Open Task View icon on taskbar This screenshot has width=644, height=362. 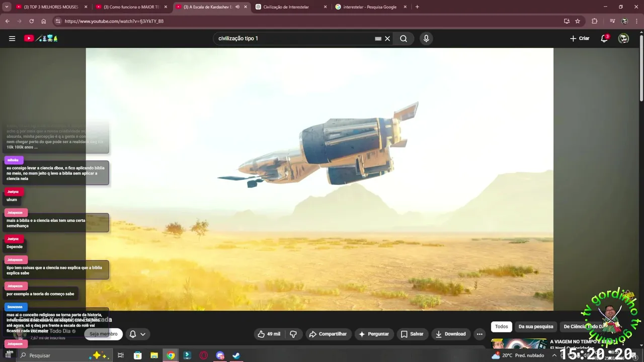click(121, 355)
